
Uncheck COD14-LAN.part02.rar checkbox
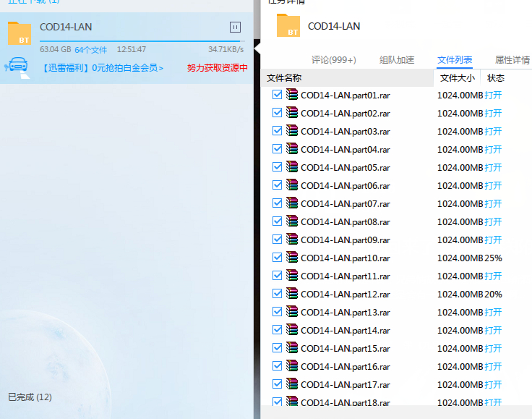[277, 112]
